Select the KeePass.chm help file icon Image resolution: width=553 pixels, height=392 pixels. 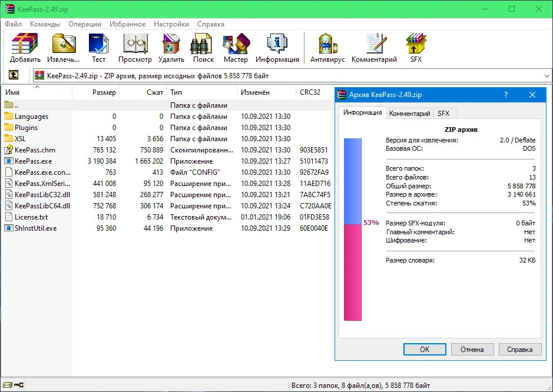8,150
